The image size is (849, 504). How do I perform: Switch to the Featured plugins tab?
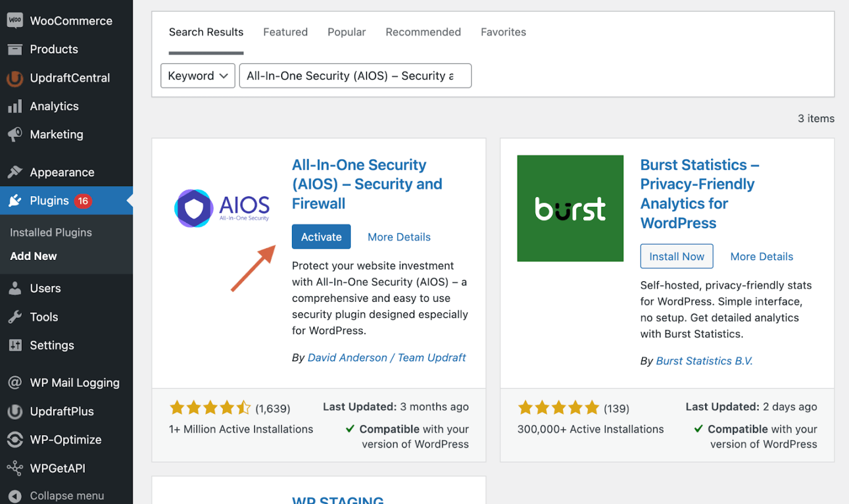(x=285, y=32)
